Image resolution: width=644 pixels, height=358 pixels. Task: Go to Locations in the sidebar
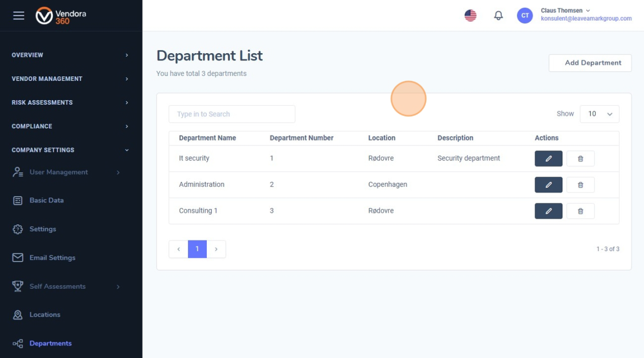[45, 315]
